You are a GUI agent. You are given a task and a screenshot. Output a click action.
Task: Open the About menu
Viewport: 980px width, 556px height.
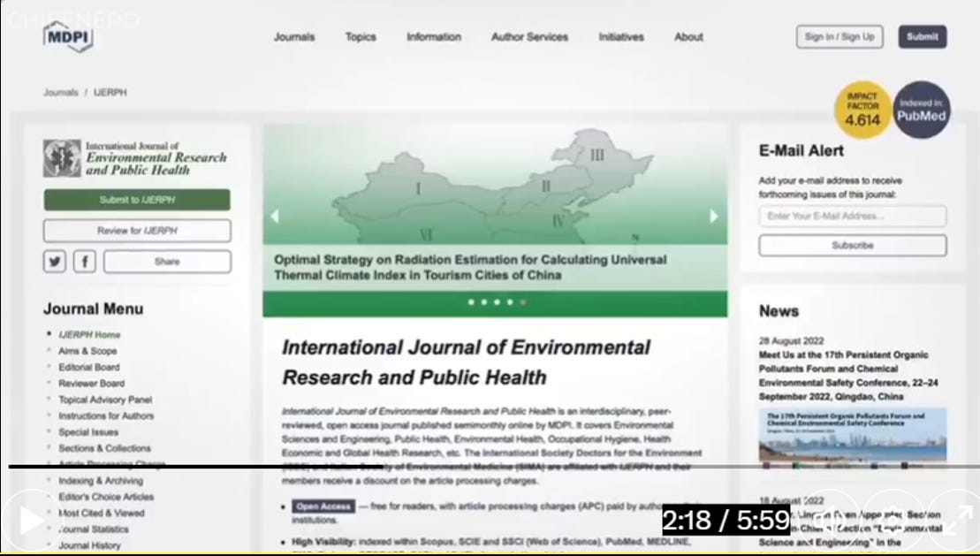coord(688,37)
